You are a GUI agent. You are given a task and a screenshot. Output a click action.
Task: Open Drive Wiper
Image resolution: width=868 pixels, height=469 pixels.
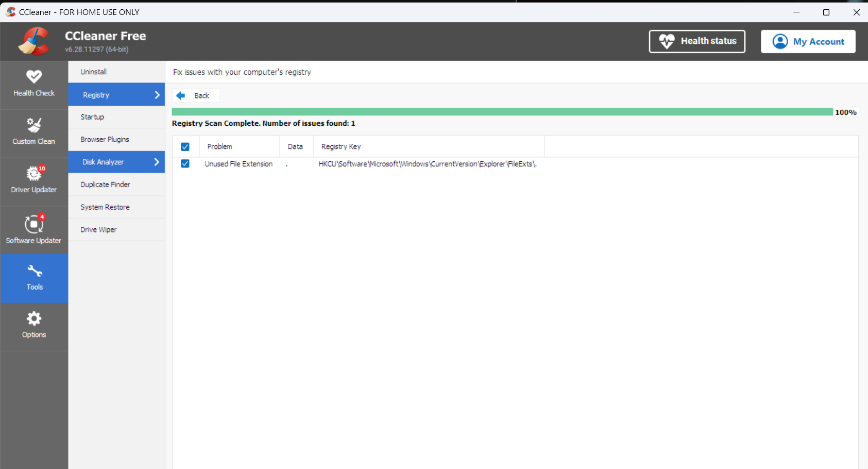(x=116, y=230)
